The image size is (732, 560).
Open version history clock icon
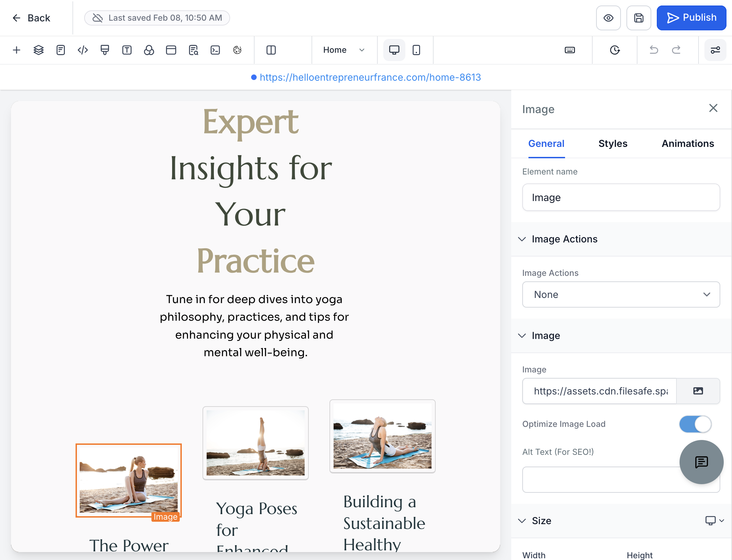click(x=615, y=50)
